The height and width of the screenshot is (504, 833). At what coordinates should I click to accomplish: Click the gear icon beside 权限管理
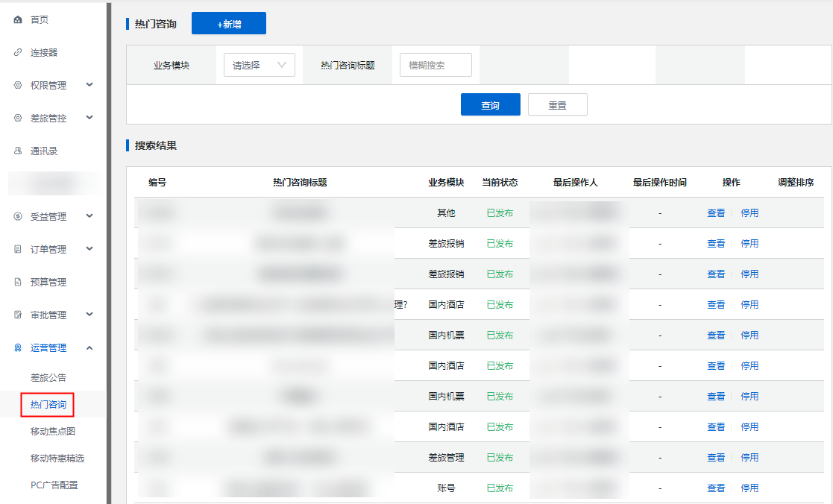(x=18, y=85)
